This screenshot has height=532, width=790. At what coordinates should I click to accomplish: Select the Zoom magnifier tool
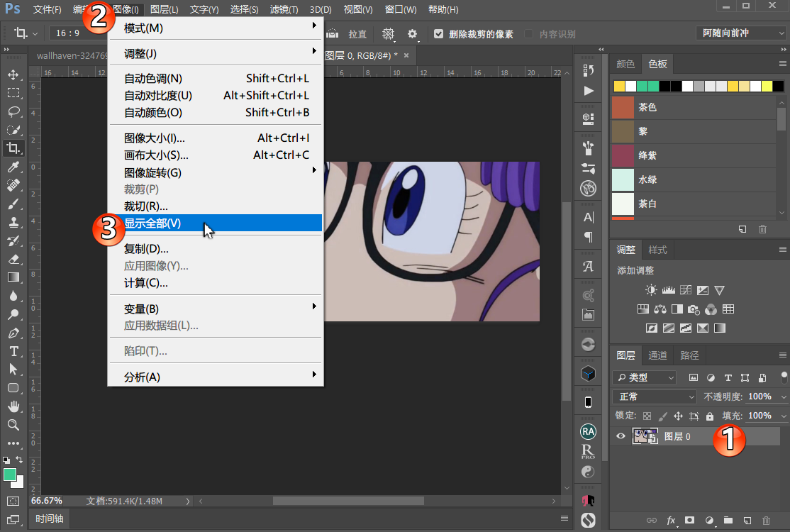tap(13, 425)
